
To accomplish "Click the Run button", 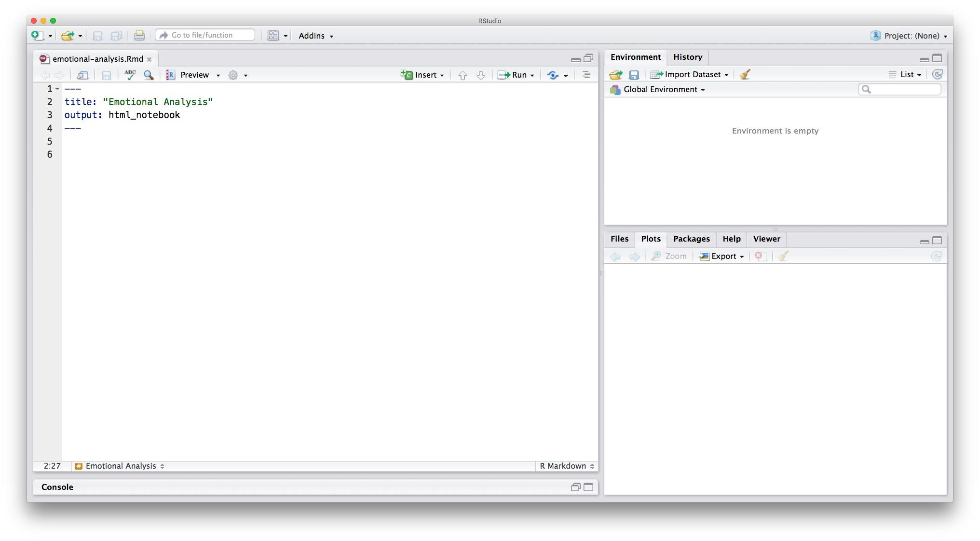I will [518, 75].
